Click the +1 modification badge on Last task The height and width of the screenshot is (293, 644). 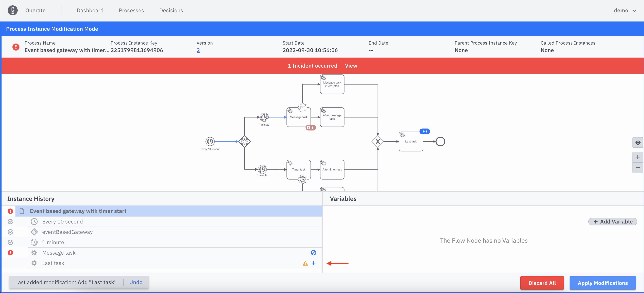[x=425, y=132]
